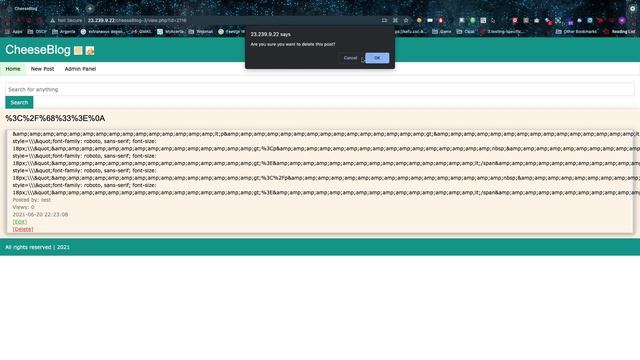Confirm deletion with the OK button
640x360 pixels.
377,58
